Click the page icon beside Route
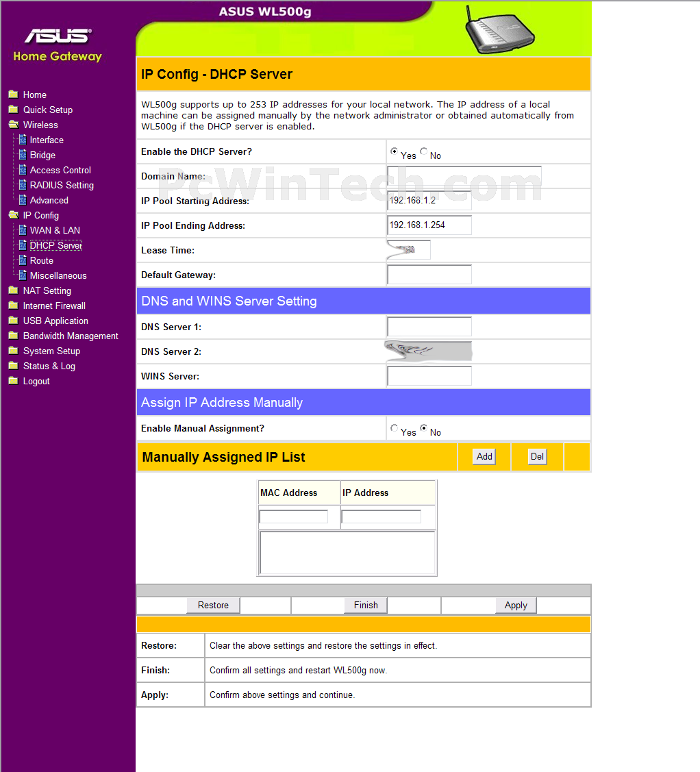Screen dimensions: 700x772 coord(23,260)
